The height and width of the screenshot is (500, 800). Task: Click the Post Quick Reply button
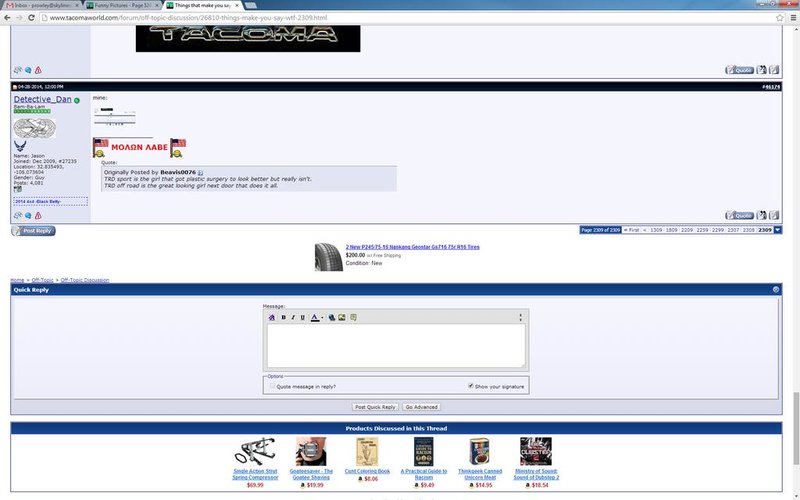point(375,407)
